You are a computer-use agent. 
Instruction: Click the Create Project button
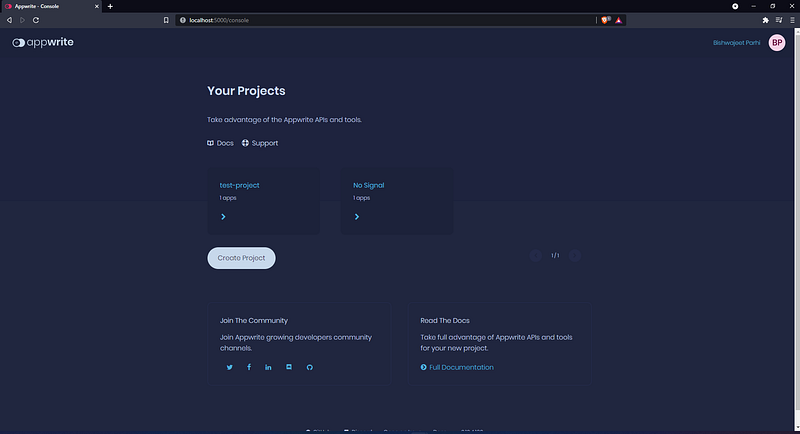tap(241, 258)
